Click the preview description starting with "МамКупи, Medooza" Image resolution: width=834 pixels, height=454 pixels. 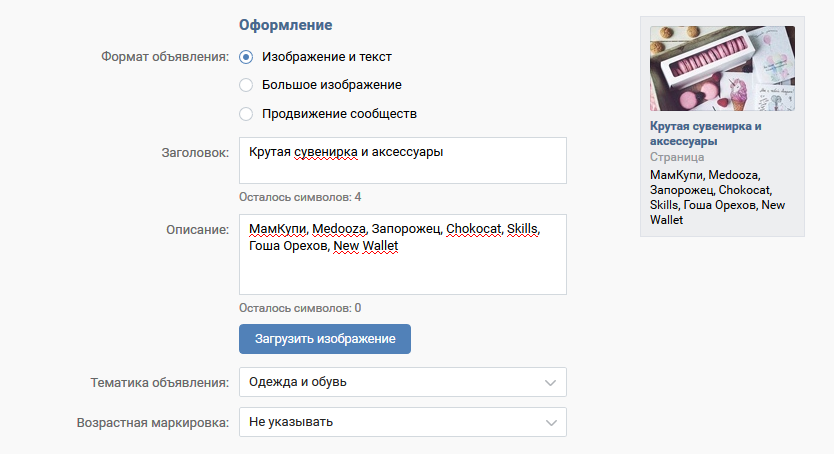(x=716, y=197)
